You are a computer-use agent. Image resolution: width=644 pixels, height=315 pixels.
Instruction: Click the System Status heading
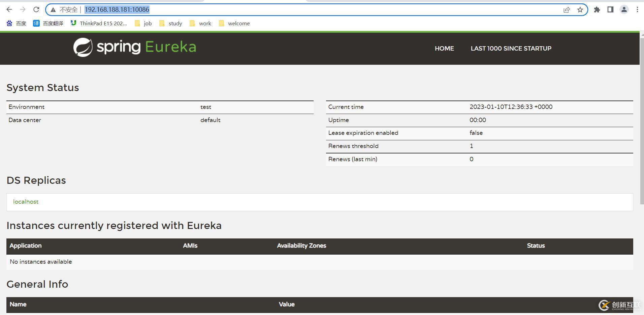coord(43,88)
